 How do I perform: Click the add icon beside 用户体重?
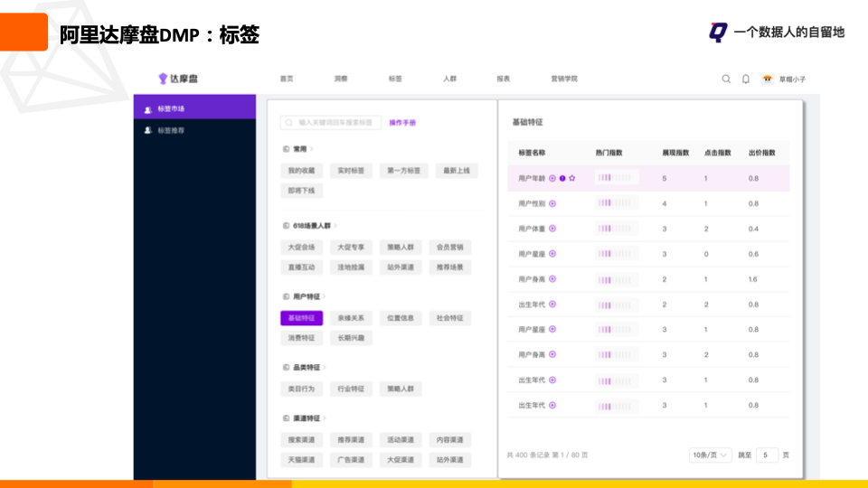click(552, 229)
